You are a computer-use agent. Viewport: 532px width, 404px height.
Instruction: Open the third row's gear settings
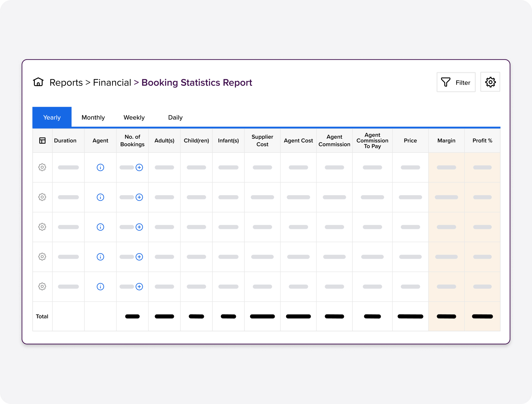[42, 227]
